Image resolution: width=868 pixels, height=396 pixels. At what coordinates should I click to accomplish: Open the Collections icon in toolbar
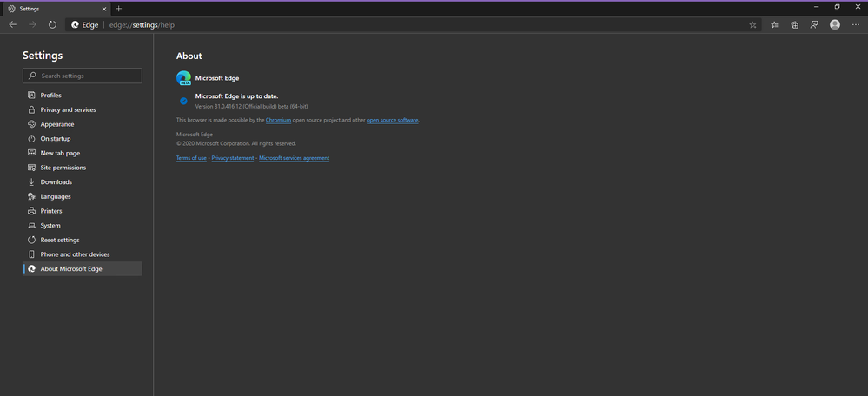click(794, 25)
